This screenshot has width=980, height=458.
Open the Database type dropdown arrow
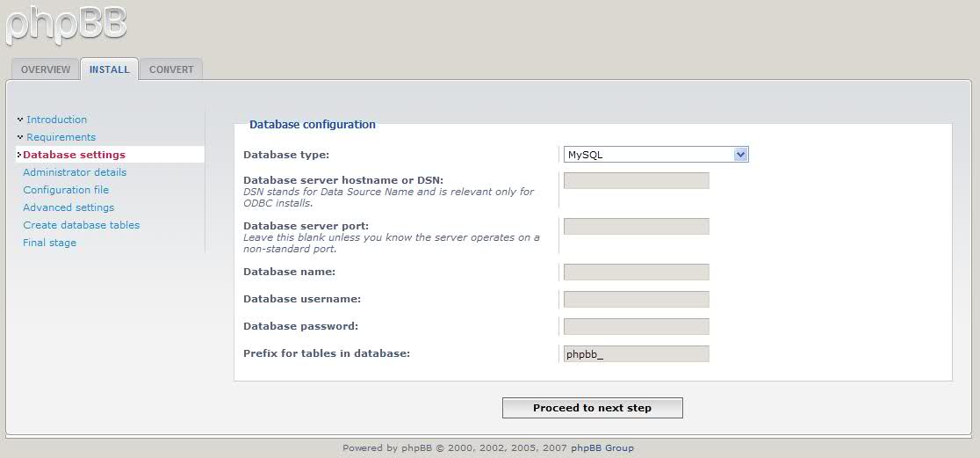coord(740,155)
